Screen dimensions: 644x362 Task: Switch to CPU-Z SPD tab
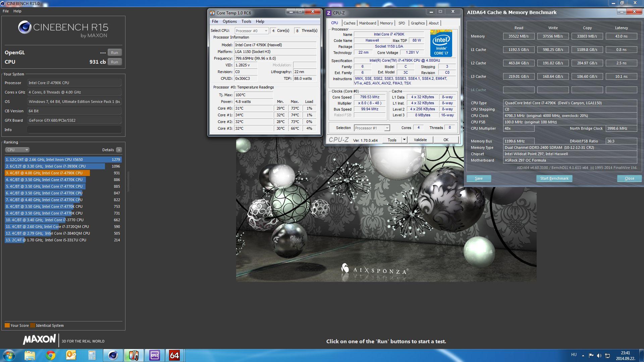pyautogui.click(x=401, y=23)
